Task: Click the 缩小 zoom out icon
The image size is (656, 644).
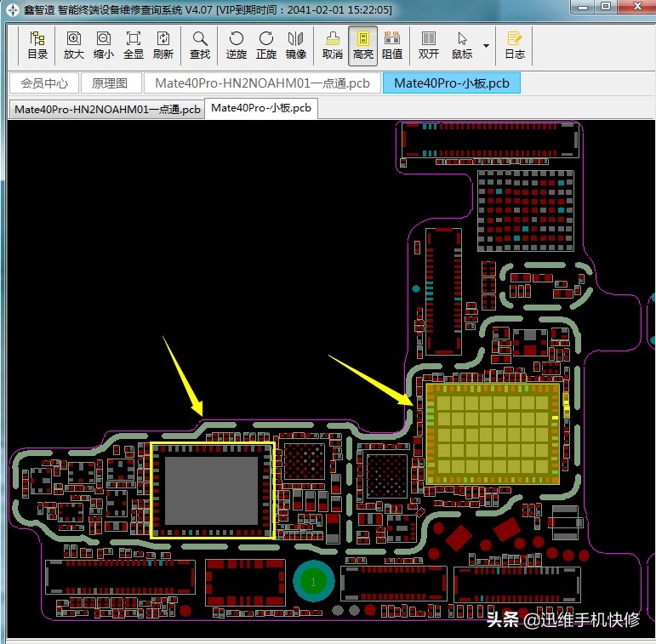Action: pyautogui.click(x=103, y=45)
